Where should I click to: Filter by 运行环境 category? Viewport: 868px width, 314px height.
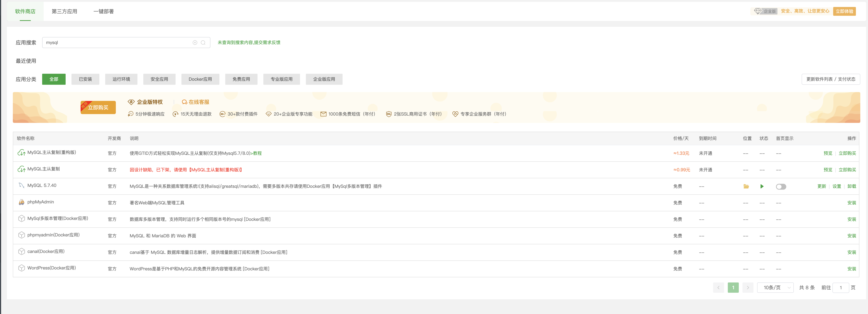coord(121,79)
